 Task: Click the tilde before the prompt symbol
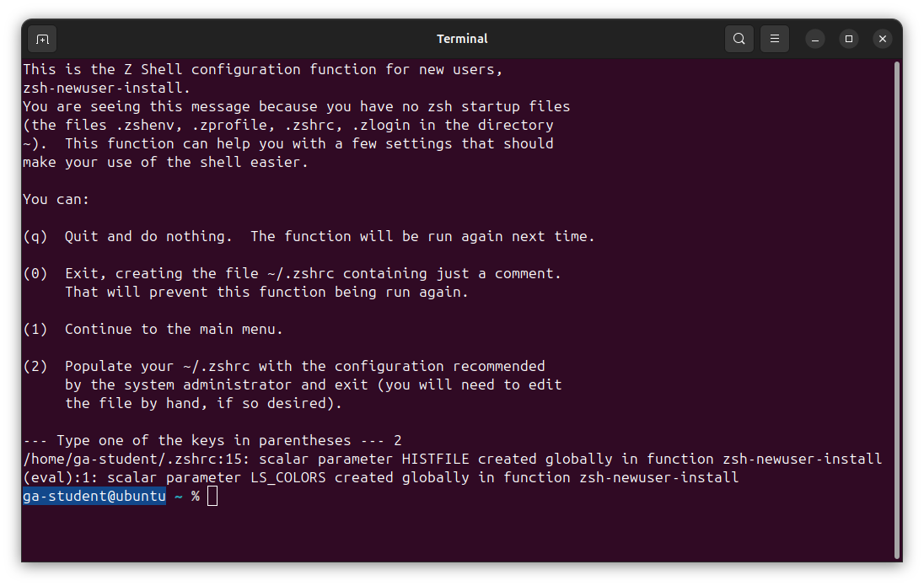(x=178, y=496)
